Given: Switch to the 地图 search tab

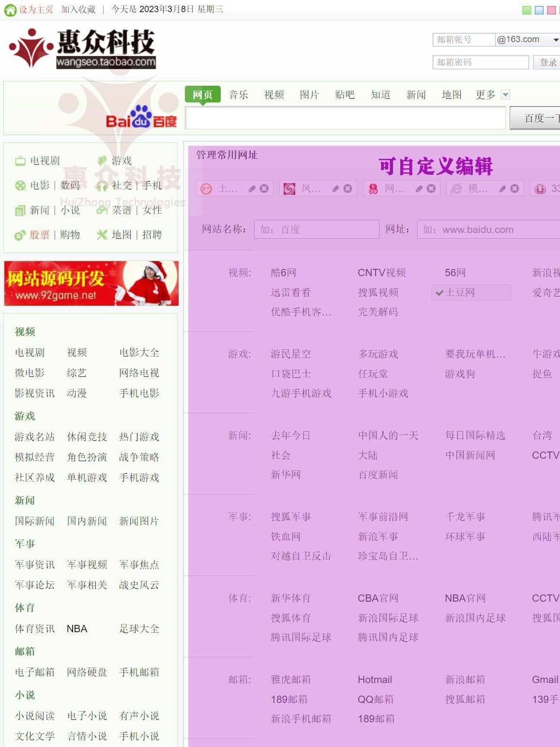Looking at the screenshot, I should coord(452,94).
